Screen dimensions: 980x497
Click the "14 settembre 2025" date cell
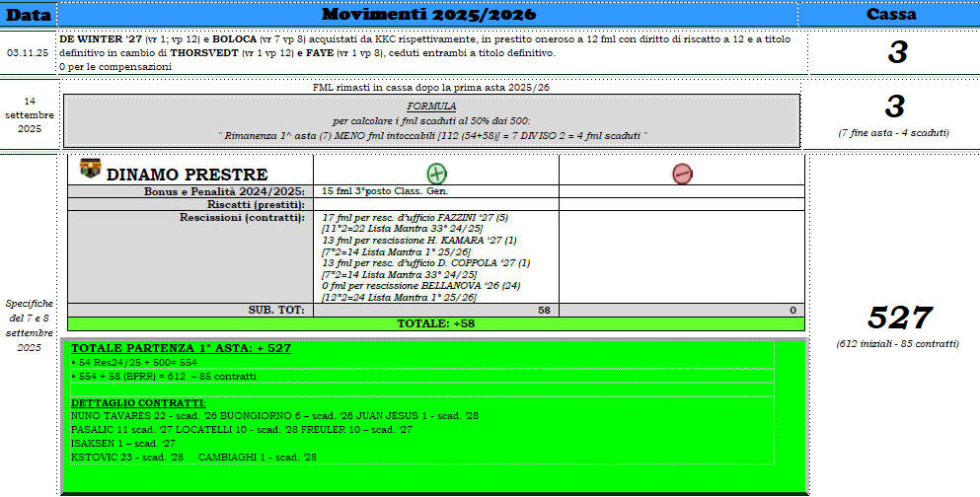(29, 114)
